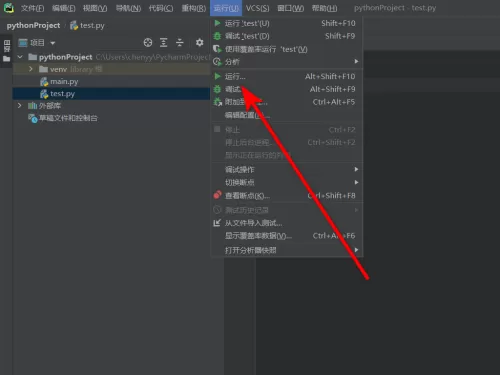Click the folder icon on the left sidebar
The image size is (500, 375).
(x=7, y=59)
